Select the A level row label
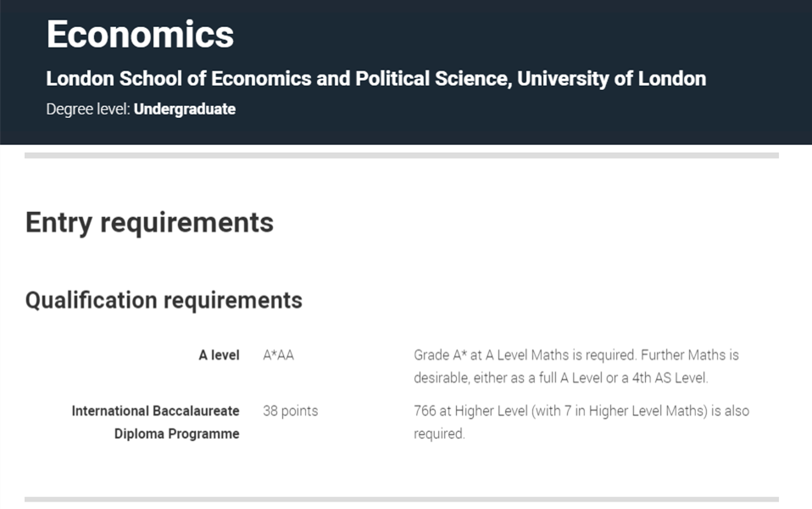This screenshot has height=509, width=812. (219, 355)
